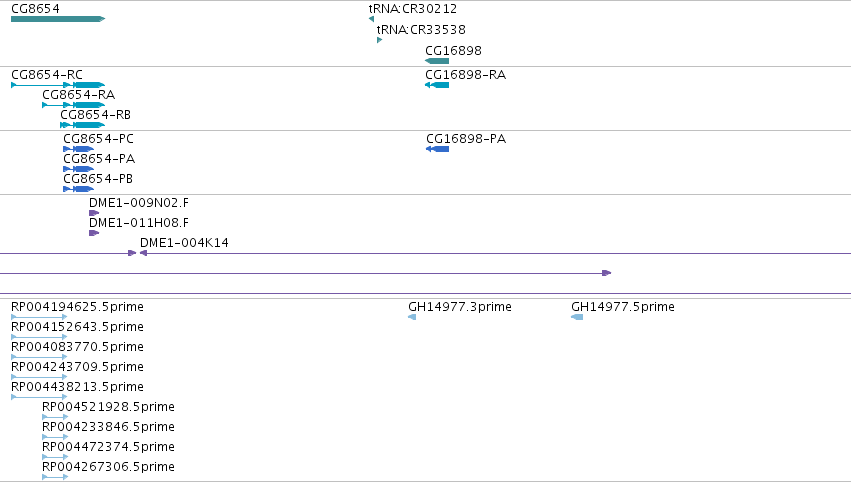Viewport: 851px width, 482px height.
Task: Click the CG16898-PA protein glyph
Action: 437,149
